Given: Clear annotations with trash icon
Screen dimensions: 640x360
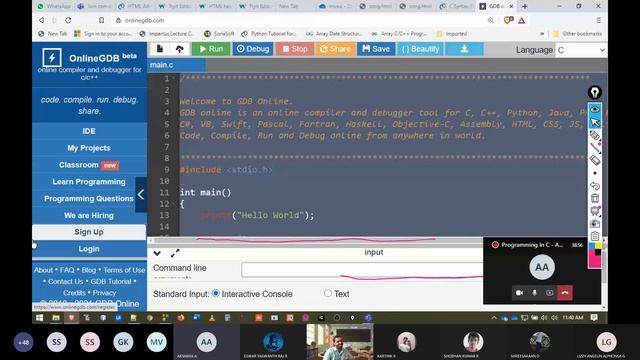Looking at the screenshot, I should click(x=595, y=198).
